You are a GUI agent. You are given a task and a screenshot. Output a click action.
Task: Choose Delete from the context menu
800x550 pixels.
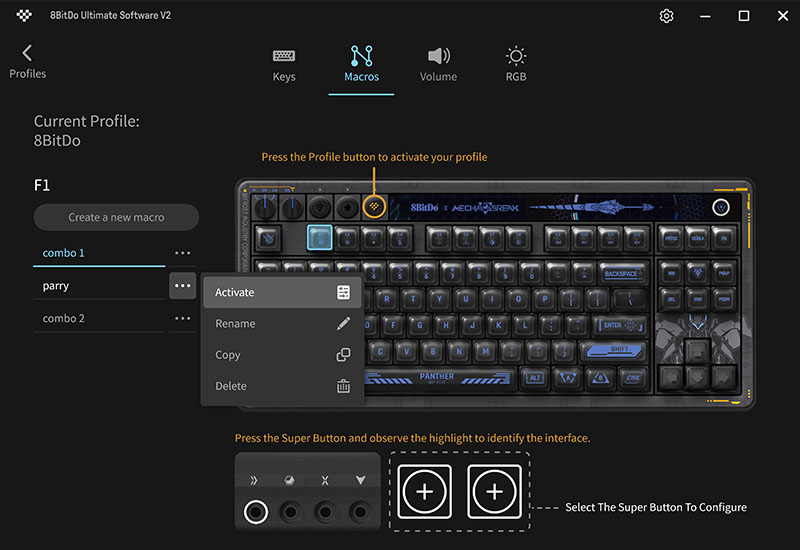[282, 386]
